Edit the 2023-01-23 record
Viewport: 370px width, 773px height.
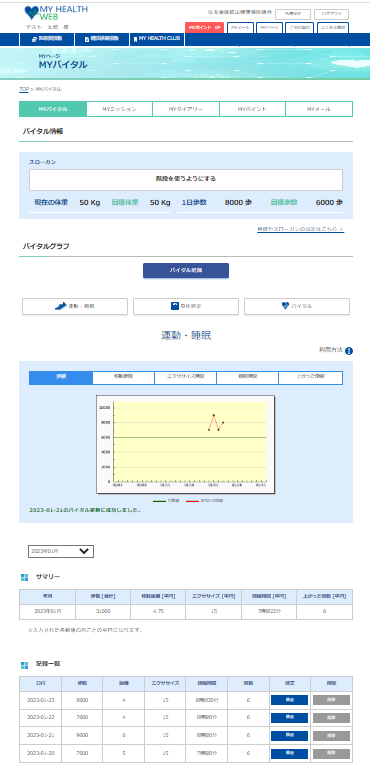tap(289, 700)
